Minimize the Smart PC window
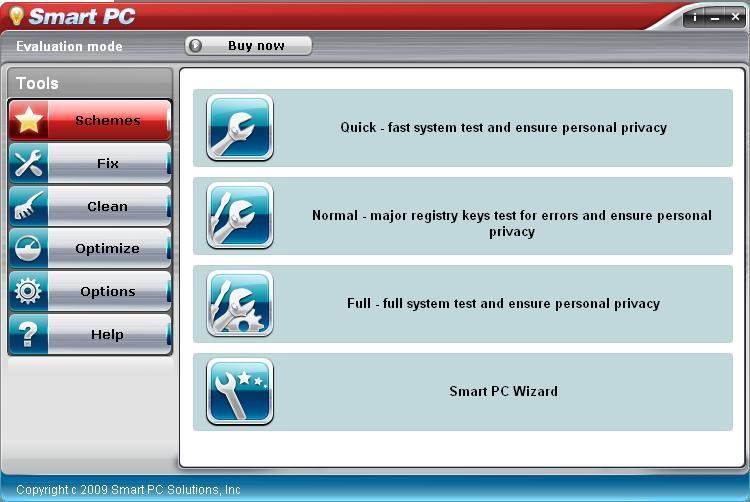 (715, 18)
